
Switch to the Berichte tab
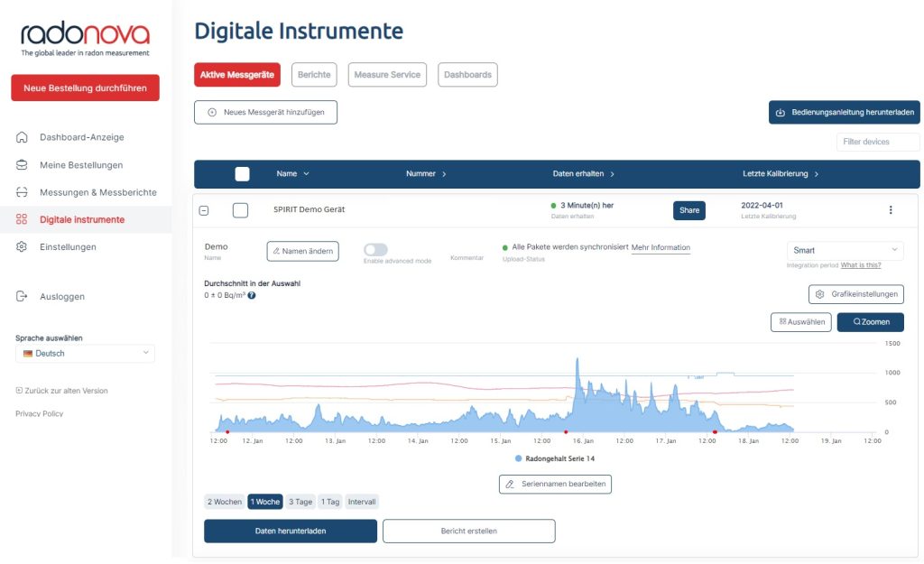pos(314,75)
